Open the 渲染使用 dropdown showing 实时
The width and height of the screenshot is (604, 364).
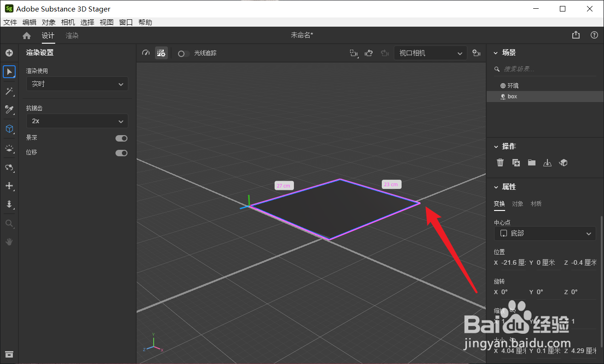pos(77,84)
